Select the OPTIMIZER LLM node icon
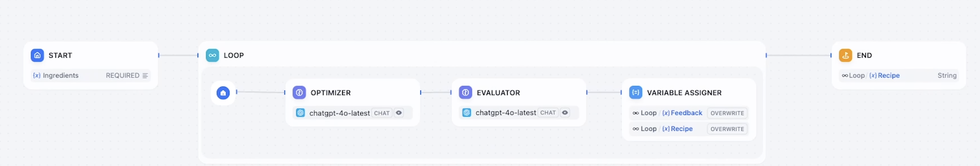Image resolution: width=980 pixels, height=166 pixels. click(299, 93)
